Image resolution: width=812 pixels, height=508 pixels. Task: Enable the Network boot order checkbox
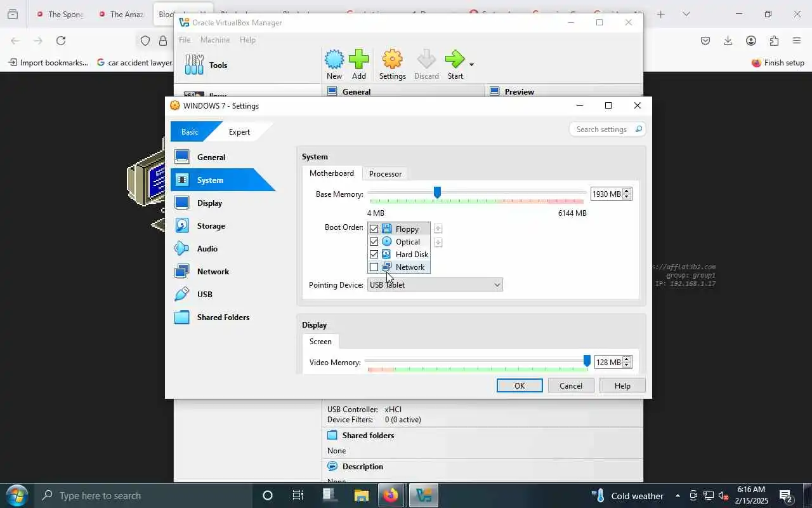click(x=374, y=267)
